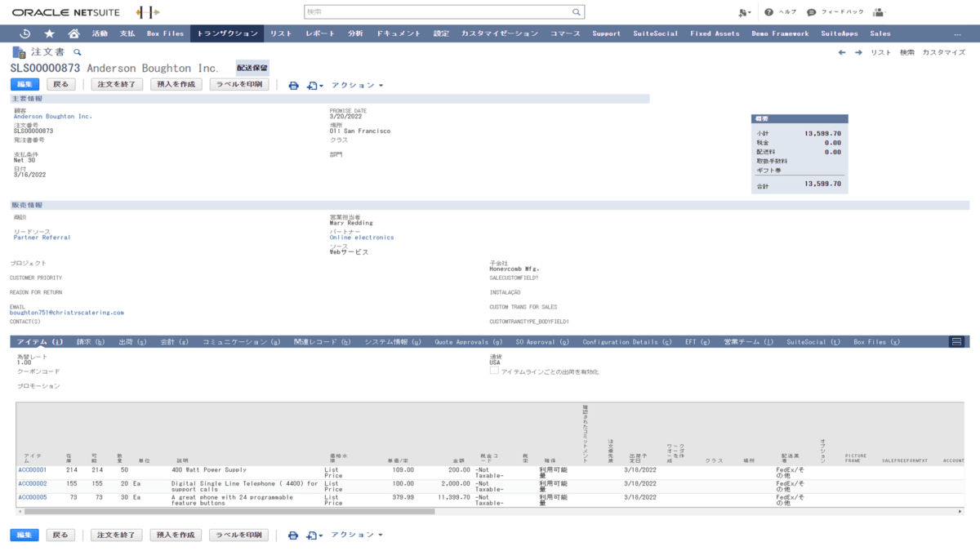Open the カスタマイゼーション menu

tap(499, 33)
